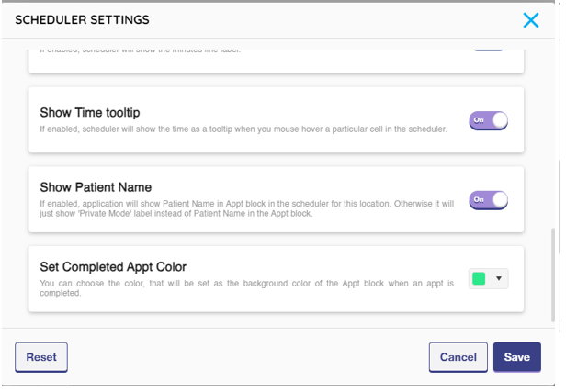Disable the Show Time tooltip switch
566x392 pixels.
tap(487, 120)
